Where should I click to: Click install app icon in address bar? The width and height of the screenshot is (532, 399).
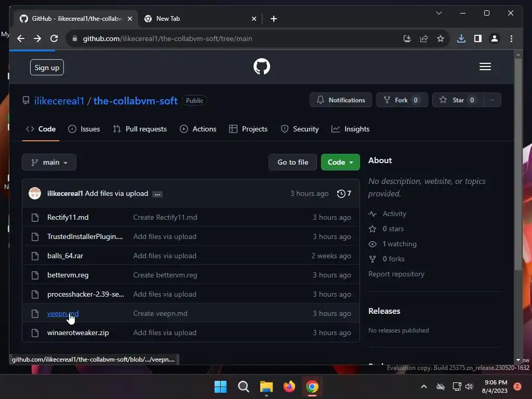click(407, 38)
